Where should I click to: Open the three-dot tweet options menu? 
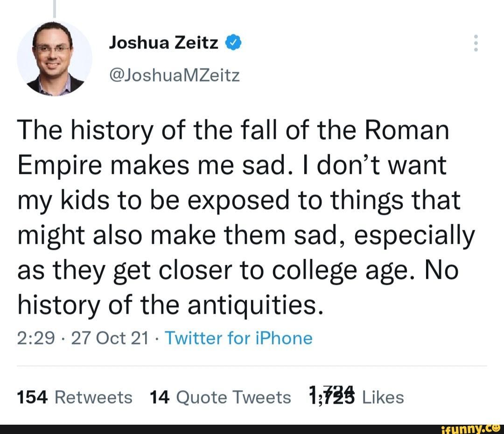pos(477,42)
